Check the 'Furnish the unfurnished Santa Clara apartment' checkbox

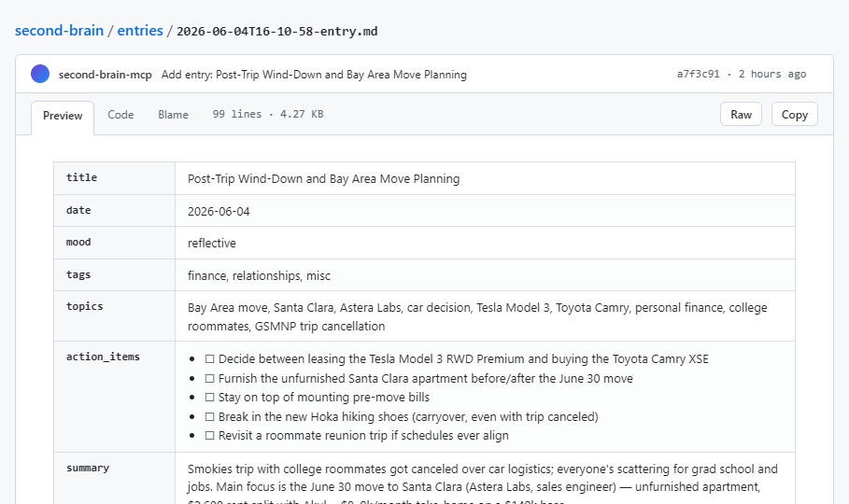(209, 378)
